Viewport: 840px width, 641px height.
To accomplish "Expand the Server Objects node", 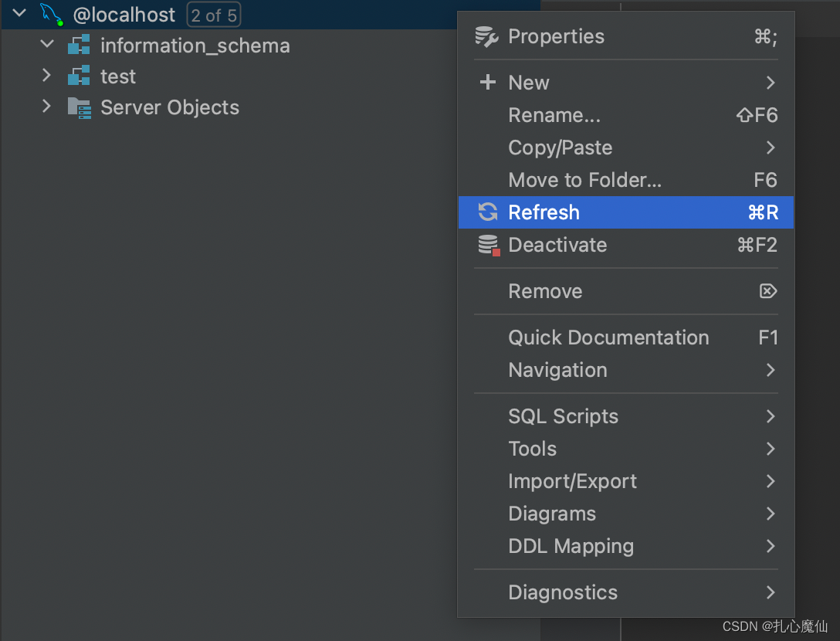I will tap(47, 107).
